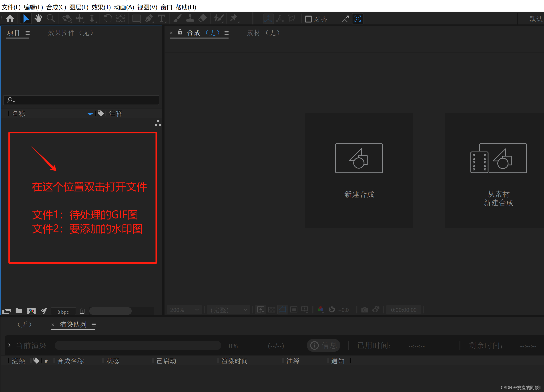Expand the 当前渲染 details chevron
The height and width of the screenshot is (392, 544).
[9, 345]
